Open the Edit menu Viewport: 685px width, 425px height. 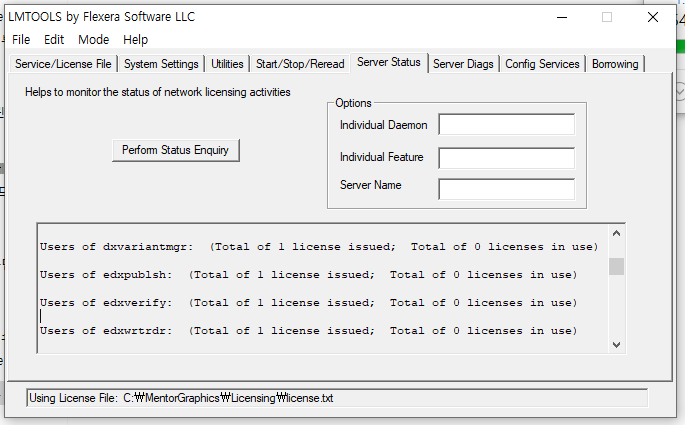54,40
